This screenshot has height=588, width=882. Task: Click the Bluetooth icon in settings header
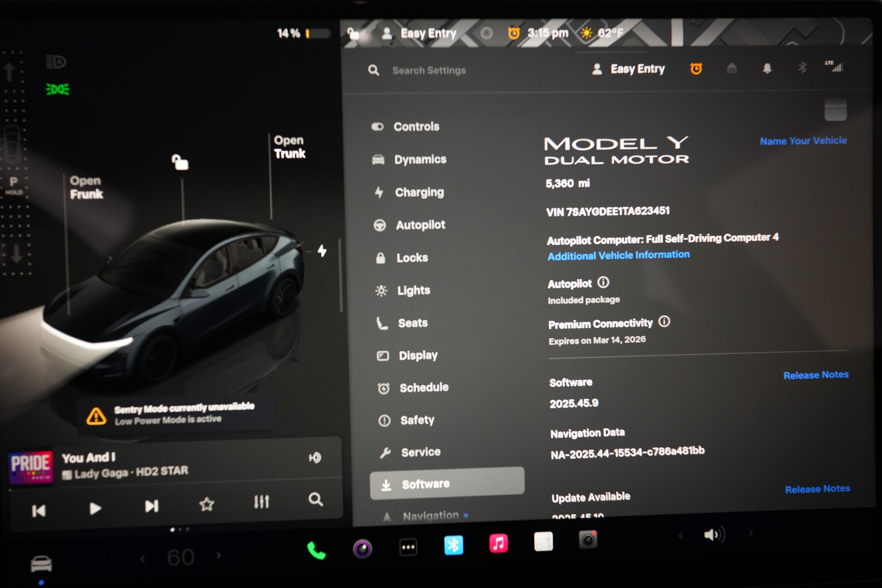pyautogui.click(x=803, y=69)
